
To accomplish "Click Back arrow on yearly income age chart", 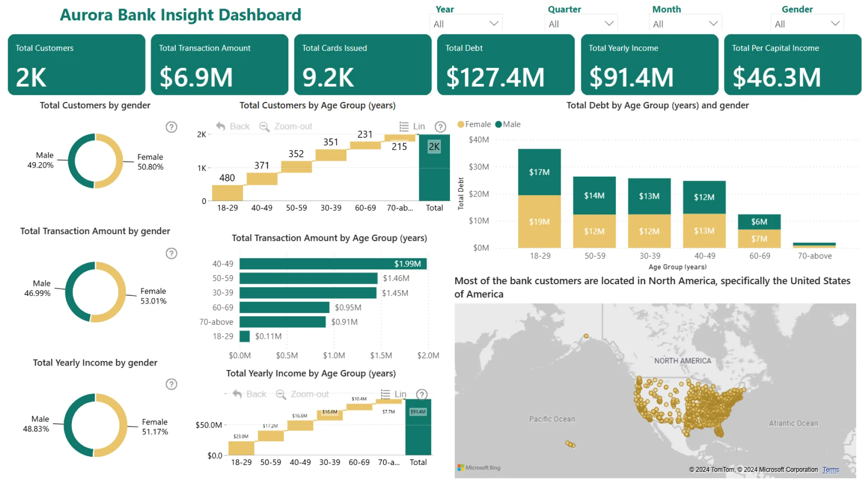I will pos(249,394).
